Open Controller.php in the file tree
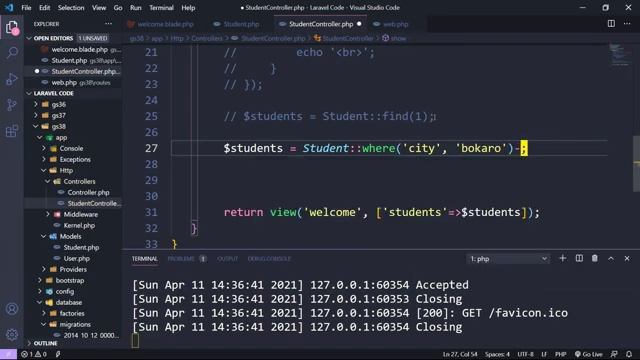The image size is (640, 360). coord(88,192)
